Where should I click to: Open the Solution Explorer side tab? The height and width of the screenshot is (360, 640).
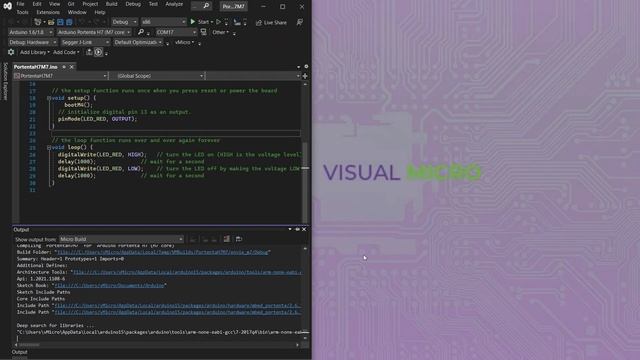pos(5,81)
